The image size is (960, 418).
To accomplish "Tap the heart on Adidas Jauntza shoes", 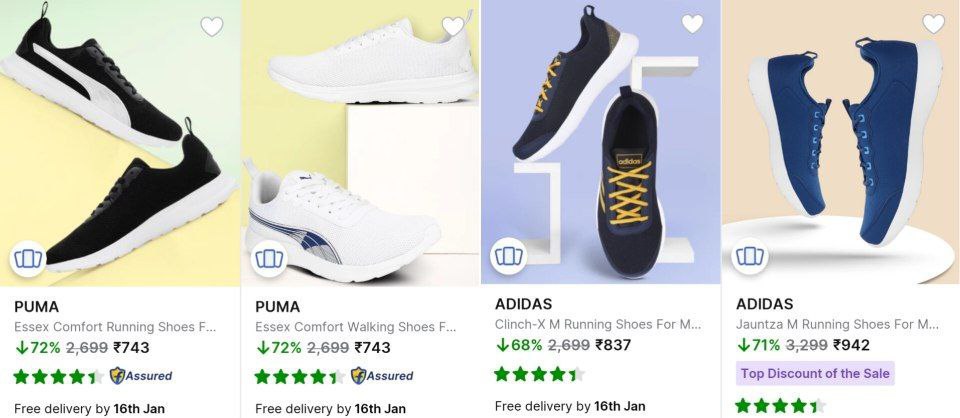I will pos(933,24).
